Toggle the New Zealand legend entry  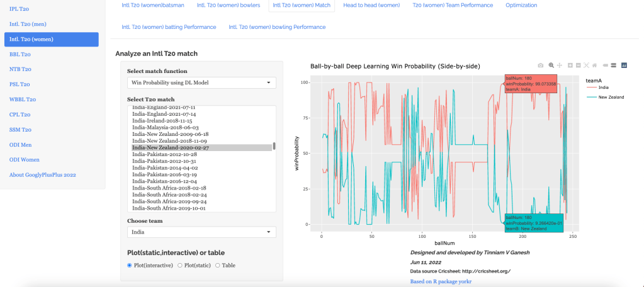click(x=611, y=98)
